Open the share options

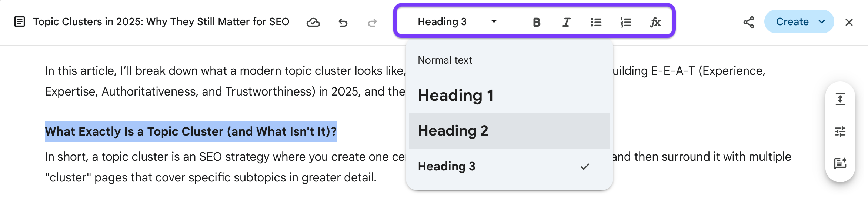tap(748, 22)
